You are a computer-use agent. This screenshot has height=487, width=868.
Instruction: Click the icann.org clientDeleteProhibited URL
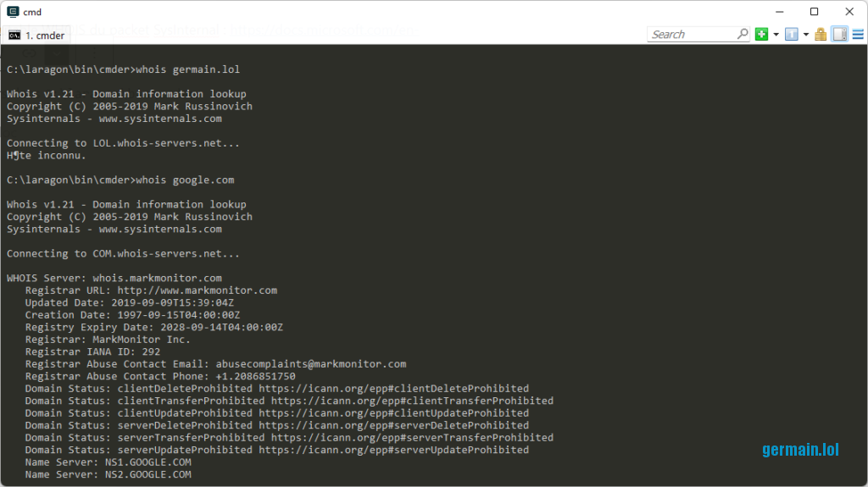click(x=393, y=389)
